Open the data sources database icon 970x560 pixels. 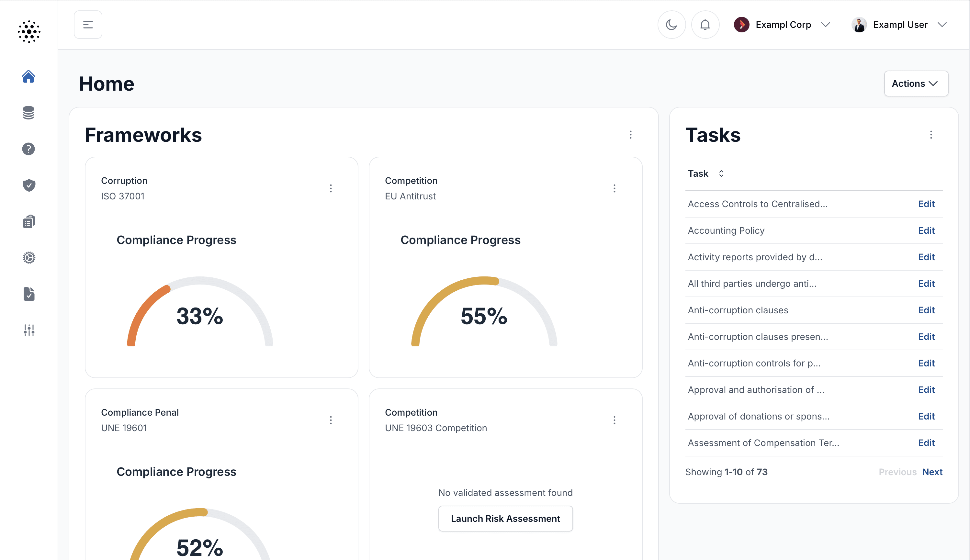[x=29, y=113]
